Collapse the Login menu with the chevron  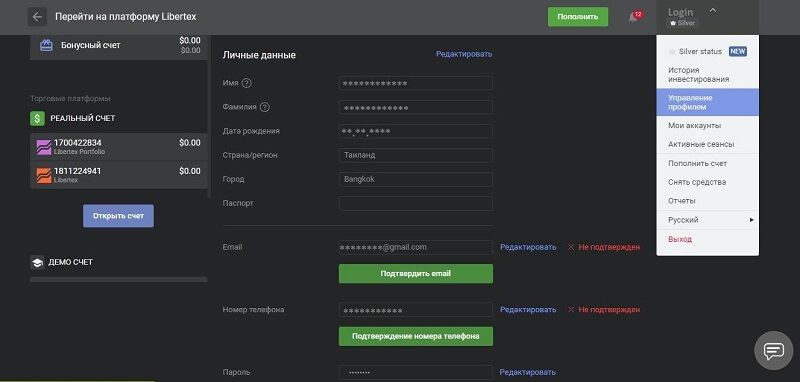(x=713, y=10)
